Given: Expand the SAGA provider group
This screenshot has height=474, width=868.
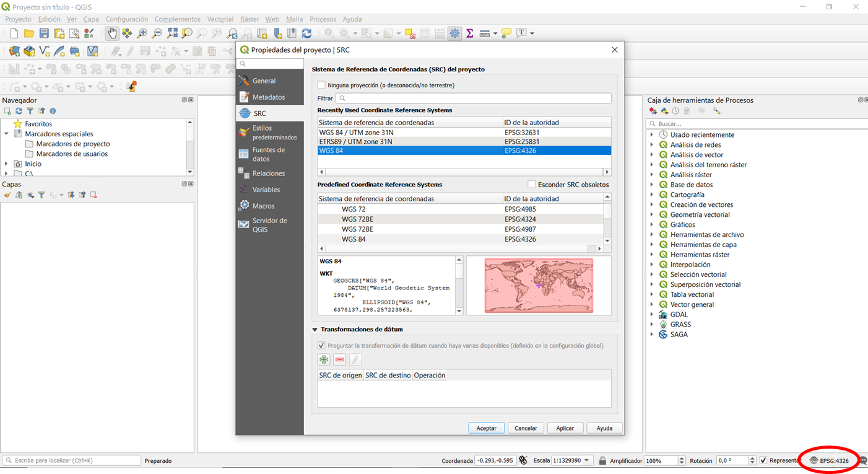Looking at the screenshot, I should (x=652, y=335).
